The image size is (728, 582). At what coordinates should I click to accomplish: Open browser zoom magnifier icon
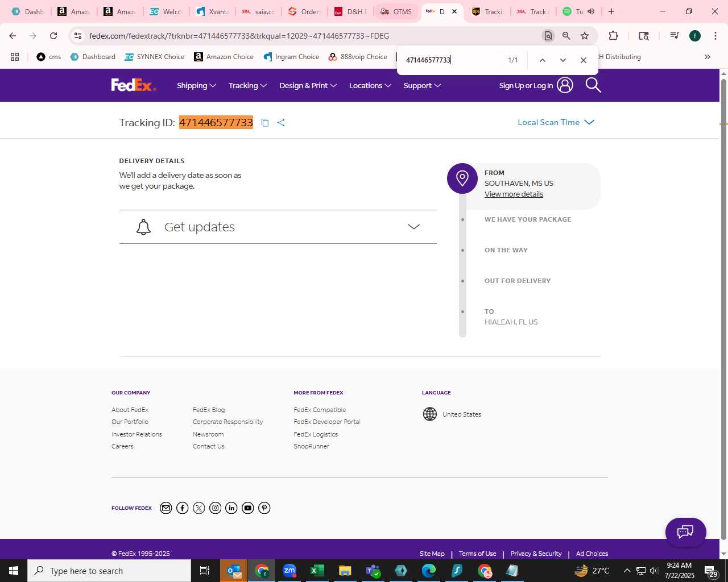click(x=566, y=36)
